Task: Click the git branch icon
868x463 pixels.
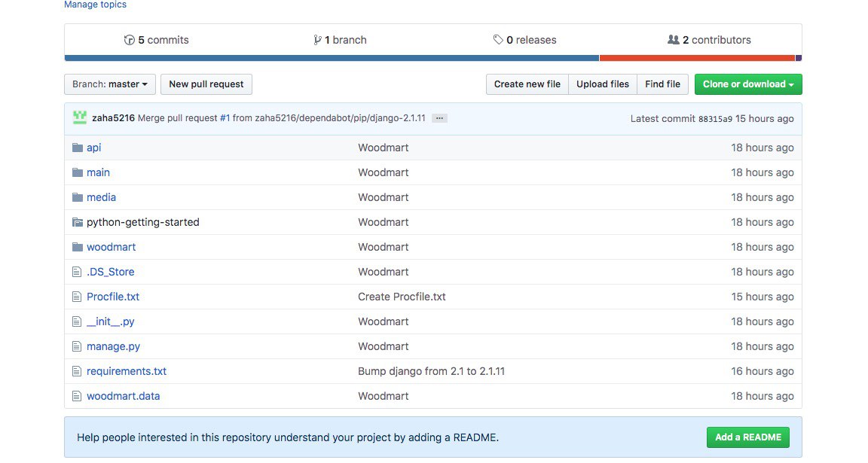Action: pos(317,40)
